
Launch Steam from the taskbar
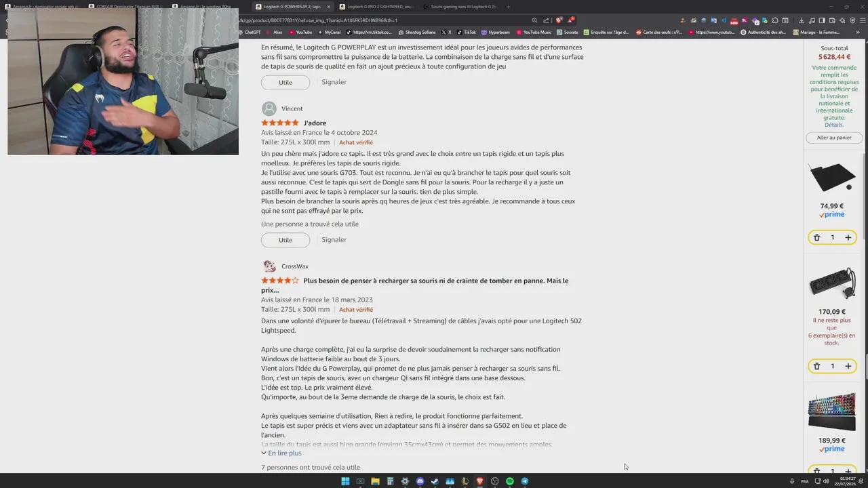[x=435, y=481]
